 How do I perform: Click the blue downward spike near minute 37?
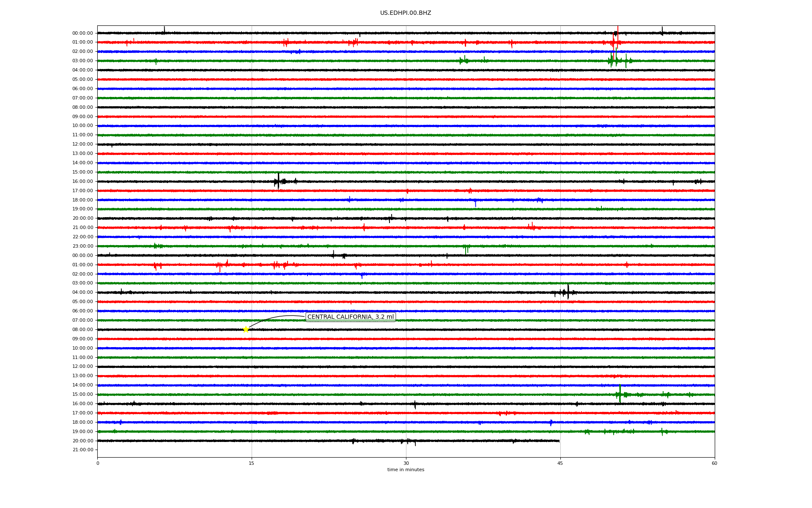475,204
